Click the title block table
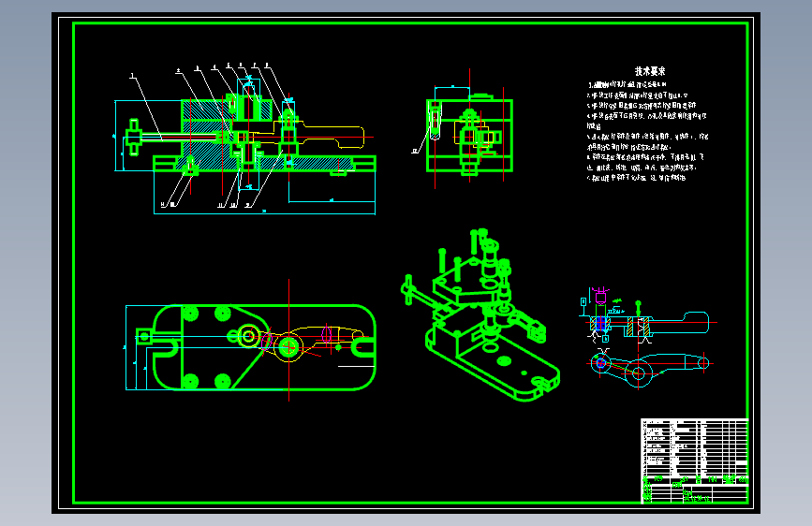 pyautogui.click(x=694, y=460)
